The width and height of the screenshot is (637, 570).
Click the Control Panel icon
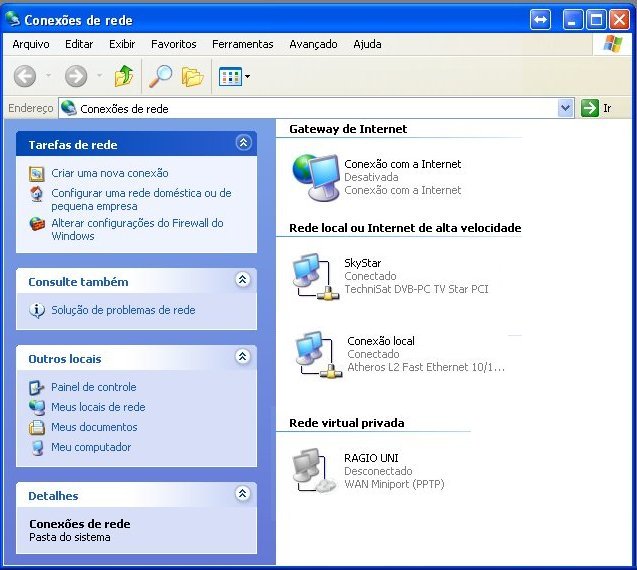point(37,388)
